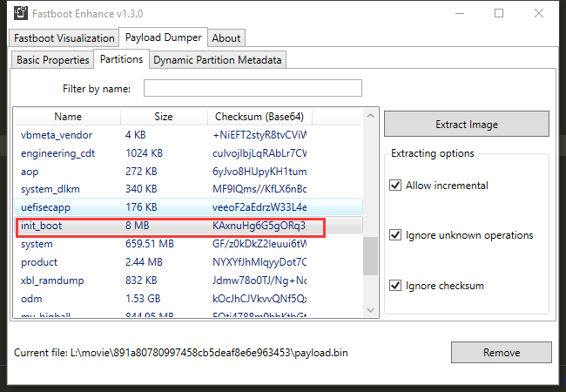Switch to Basic Properties sub-tab
This screenshot has height=392, width=566.
(x=53, y=59)
